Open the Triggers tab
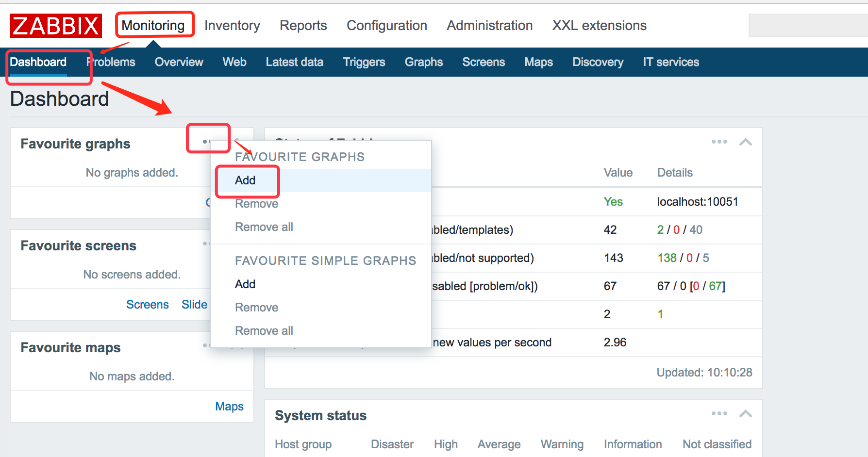 pos(364,62)
